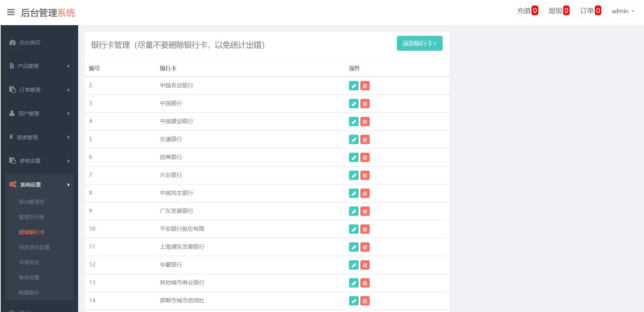Select 提现银行卡 in the sidebar
This screenshot has width=644, height=312.
(32, 232)
